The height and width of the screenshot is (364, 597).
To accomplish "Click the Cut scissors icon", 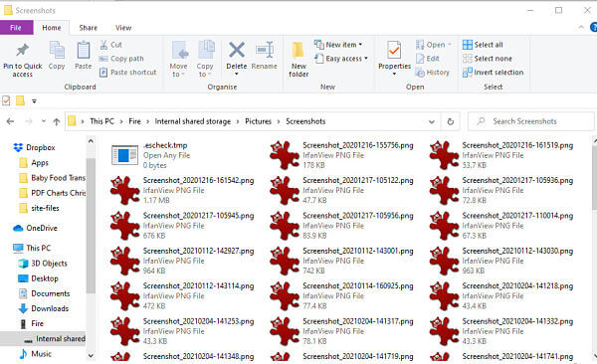I will (103, 45).
